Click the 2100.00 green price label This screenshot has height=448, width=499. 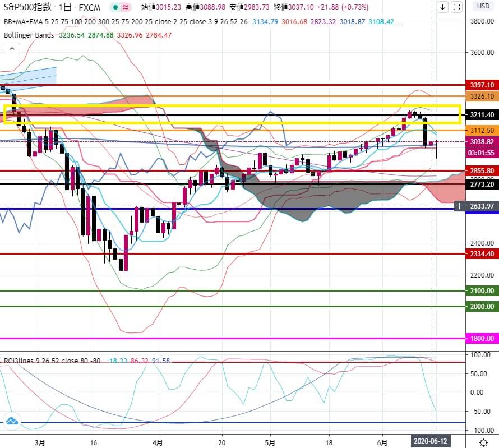(x=482, y=291)
